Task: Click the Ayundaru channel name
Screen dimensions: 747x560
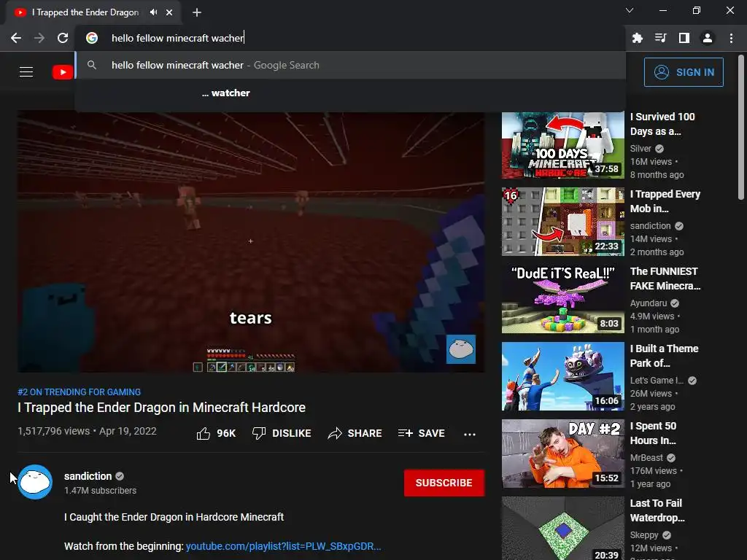Action: pyautogui.click(x=649, y=303)
